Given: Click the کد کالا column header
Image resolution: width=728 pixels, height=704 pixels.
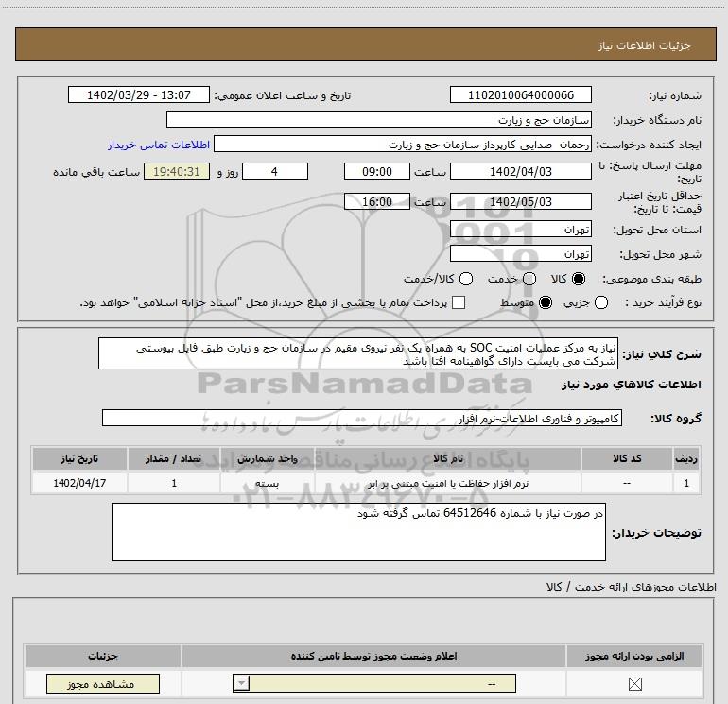Looking at the screenshot, I should point(626,459).
